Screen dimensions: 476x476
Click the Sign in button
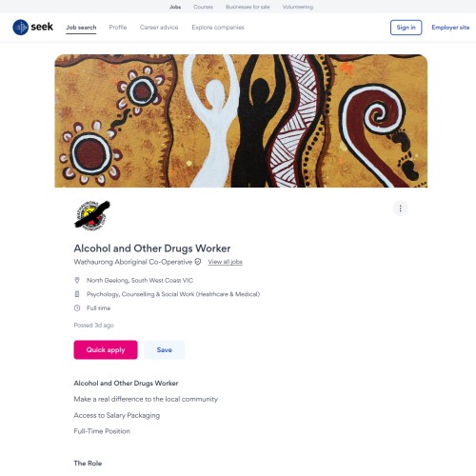point(406,28)
